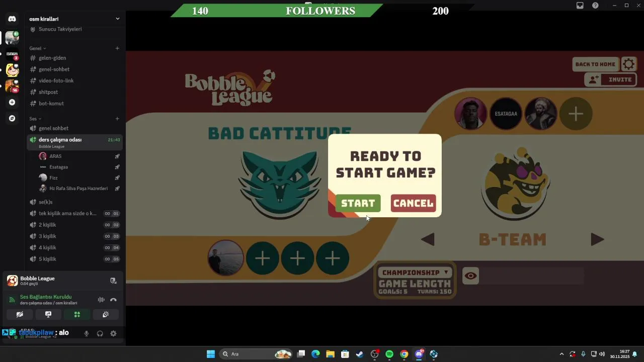The image size is (644, 362).
Task: Open Spotify from the taskbar
Action: tap(389, 354)
